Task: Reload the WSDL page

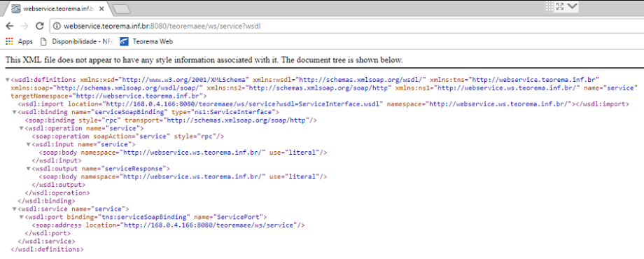Action: [39, 26]
